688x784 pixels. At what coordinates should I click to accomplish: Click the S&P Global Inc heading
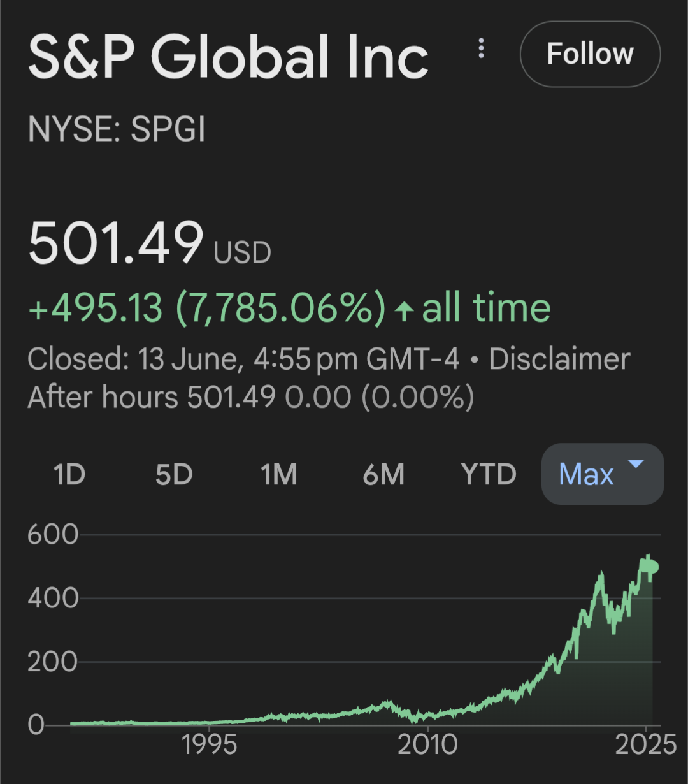[228, 57]
